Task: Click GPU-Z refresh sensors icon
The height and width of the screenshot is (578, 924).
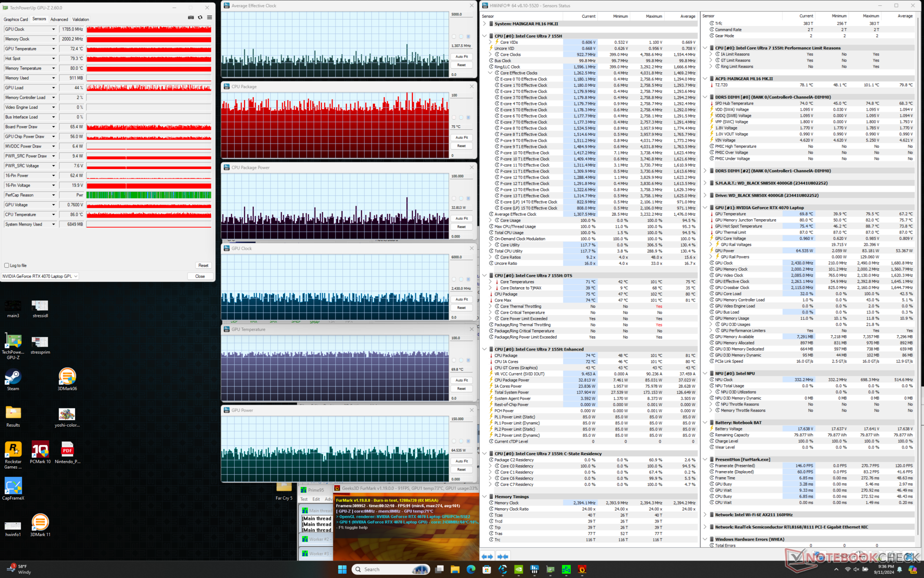Action: coord(200,17)
